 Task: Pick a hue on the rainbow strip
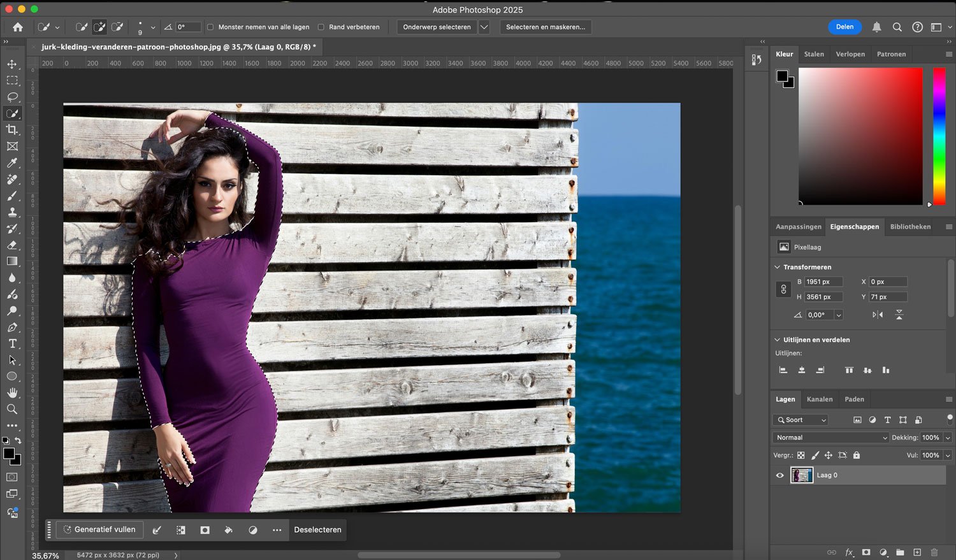click(x=939, y=136)
